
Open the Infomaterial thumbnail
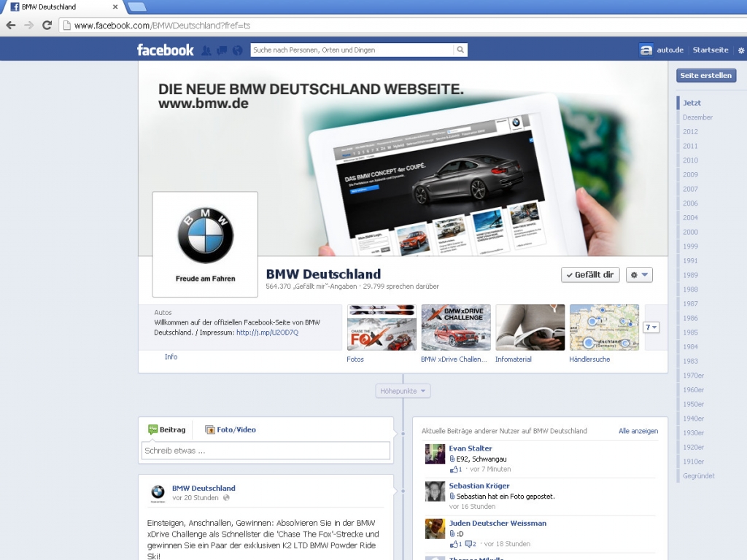(530, 327)
